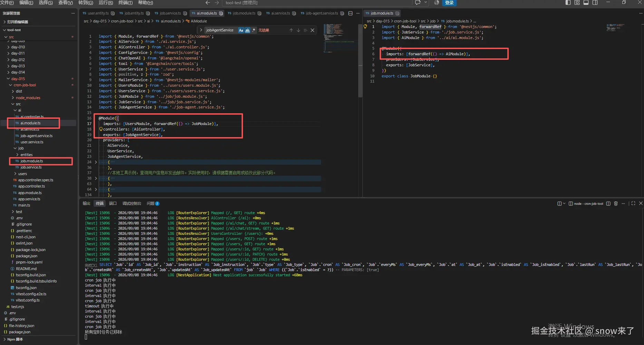The image size is (644, 345).
Task: Switch to the job.service.ts editor tab
Action: tap(170, 13)
